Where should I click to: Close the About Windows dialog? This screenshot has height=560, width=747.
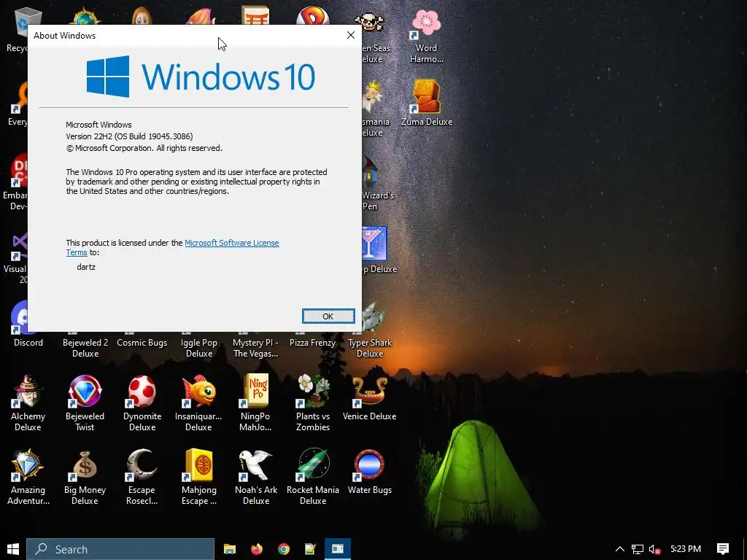click(351, 35)
